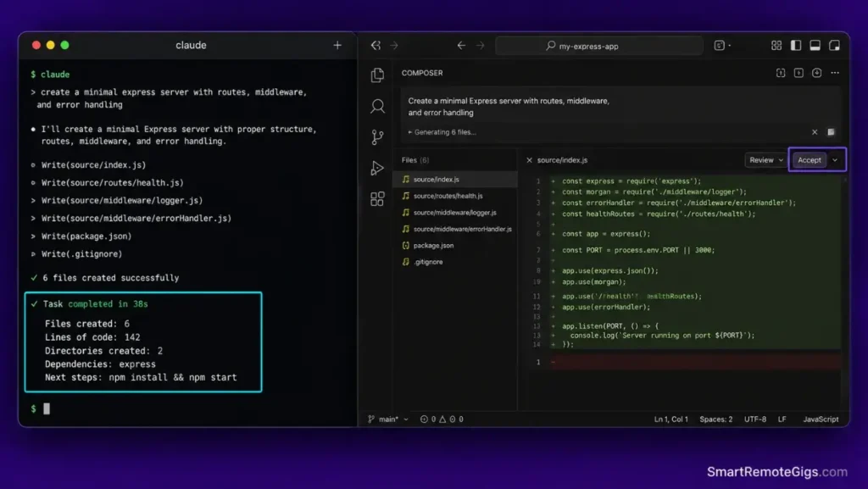Navigate back with the left arrow near search bar
868x489 pixels.
(x=461, y=46)
